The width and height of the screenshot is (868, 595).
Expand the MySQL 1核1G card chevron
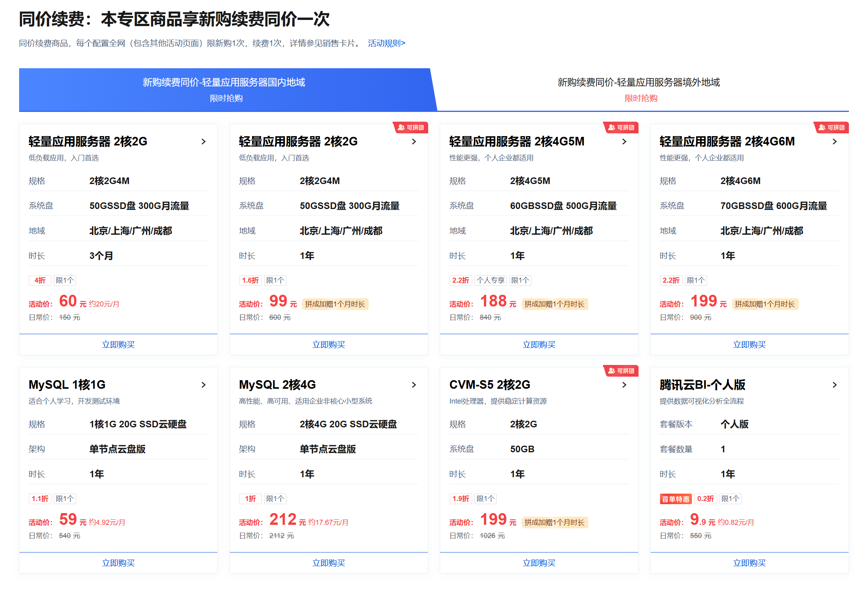pyautogui.click(x=203, y=385)
